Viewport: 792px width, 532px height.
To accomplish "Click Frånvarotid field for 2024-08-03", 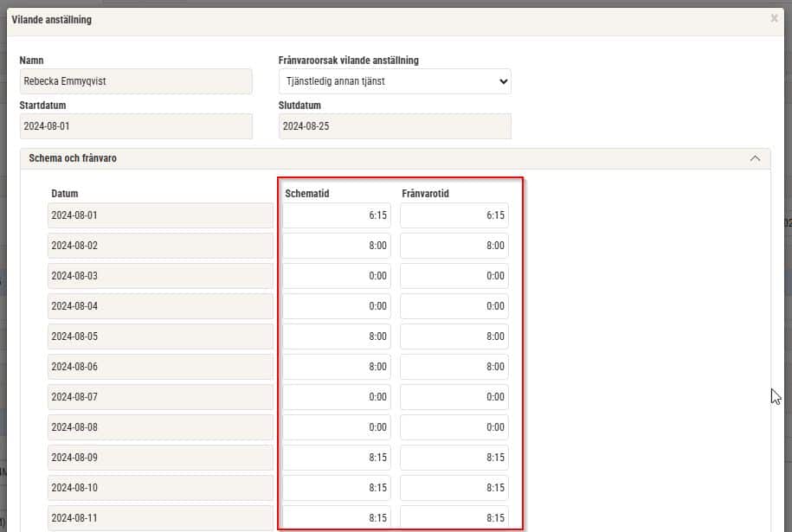I will (x=454, y=276).
